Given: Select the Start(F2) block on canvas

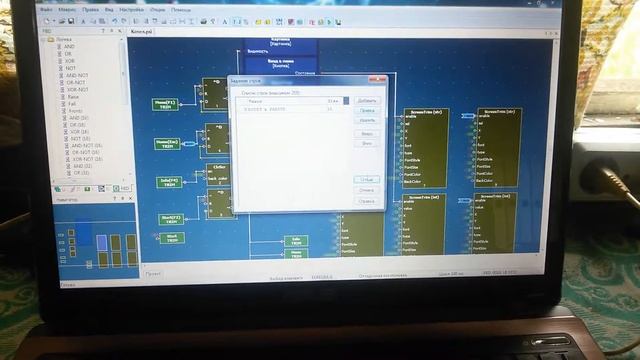Looking at the screenshot, I should 171,220.
